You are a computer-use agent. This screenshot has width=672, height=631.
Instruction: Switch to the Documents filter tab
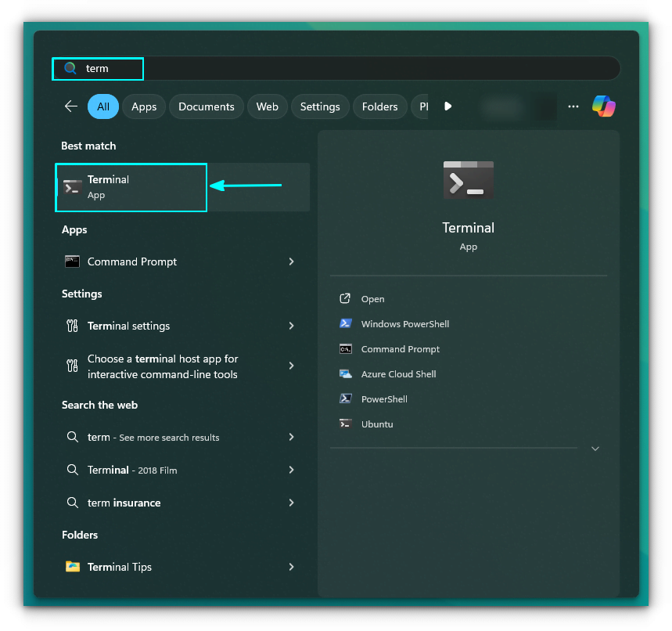click(207, 106)
